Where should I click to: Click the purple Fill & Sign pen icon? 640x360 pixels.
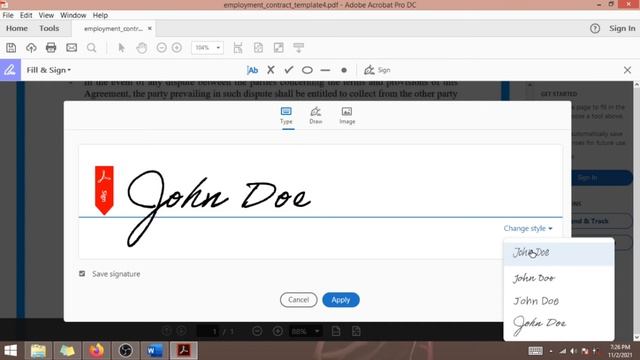point(10,70)
